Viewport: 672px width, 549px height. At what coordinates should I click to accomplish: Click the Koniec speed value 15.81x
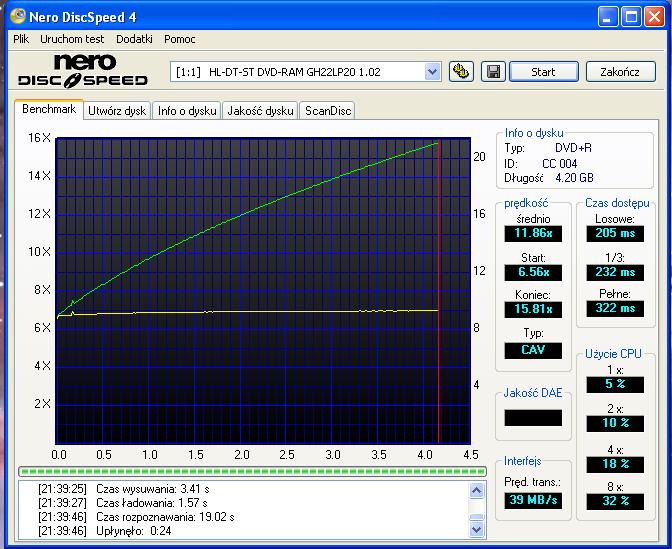click(533, 309)
